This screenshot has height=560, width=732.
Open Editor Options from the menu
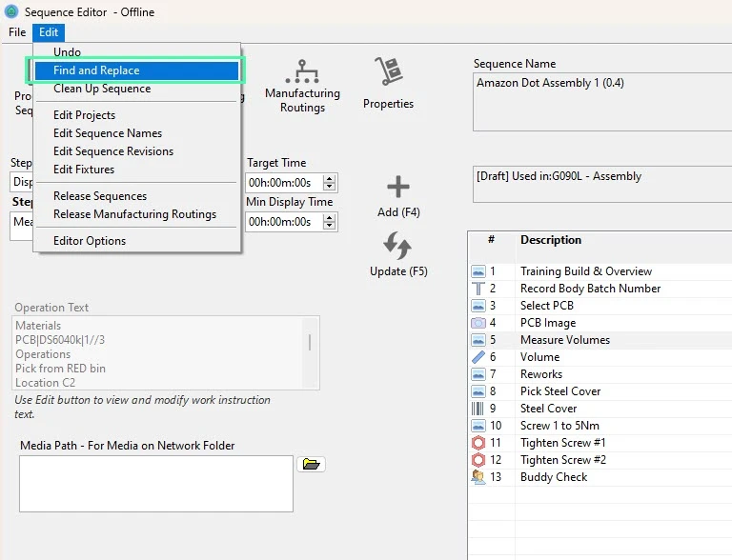click(x=90, y=241)
